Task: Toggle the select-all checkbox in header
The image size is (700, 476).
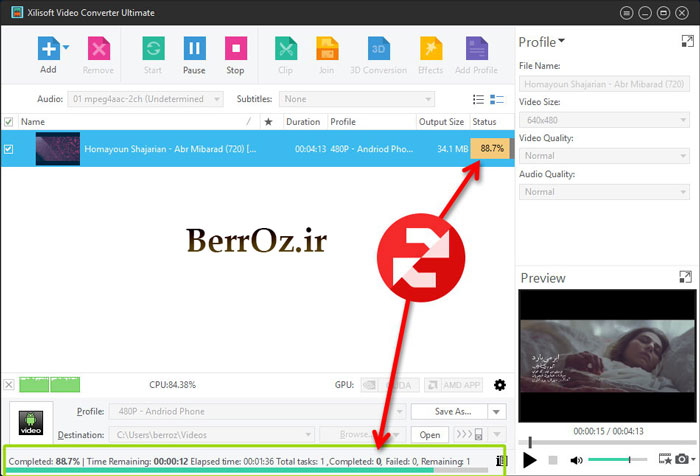Action: click(x=9, y=122)
